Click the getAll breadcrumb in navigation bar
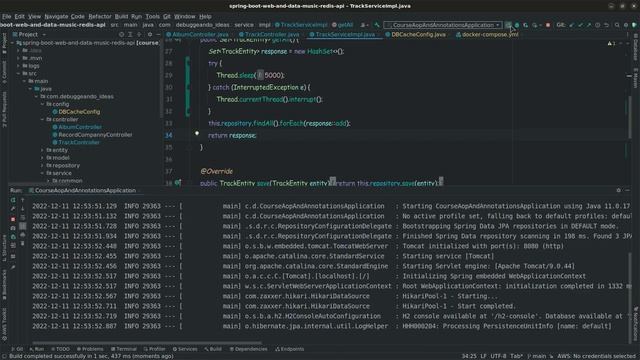The width and height of the screenshot is (640, 360). tap(342, 25)
